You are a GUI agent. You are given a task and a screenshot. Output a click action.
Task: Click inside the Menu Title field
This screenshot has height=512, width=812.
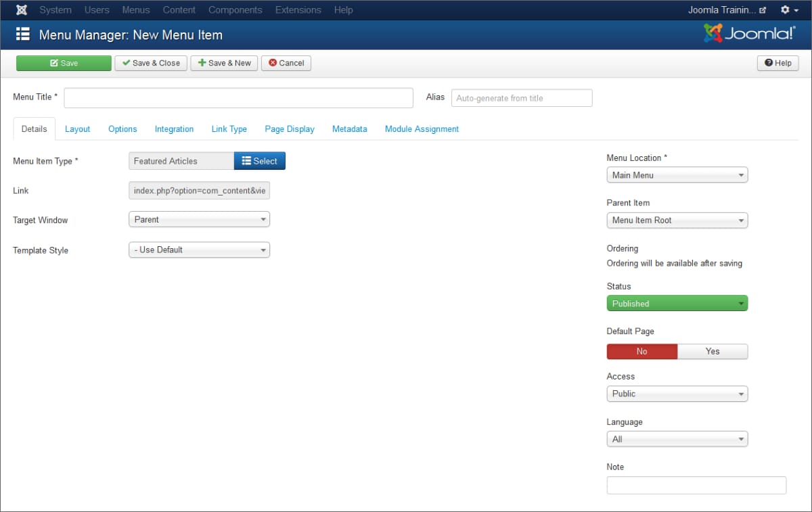tap(238, 97)
